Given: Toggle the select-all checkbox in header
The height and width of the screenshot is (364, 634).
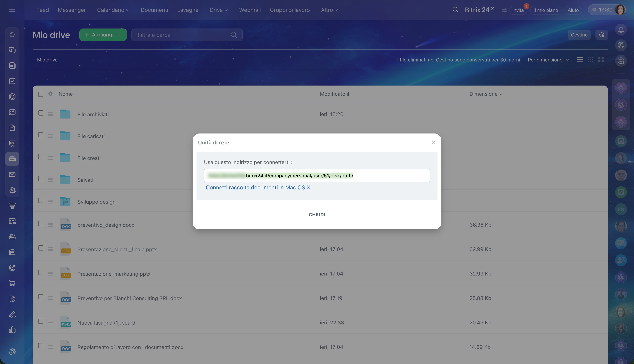Looking at the screenshot, I should (x=41, y=94).
